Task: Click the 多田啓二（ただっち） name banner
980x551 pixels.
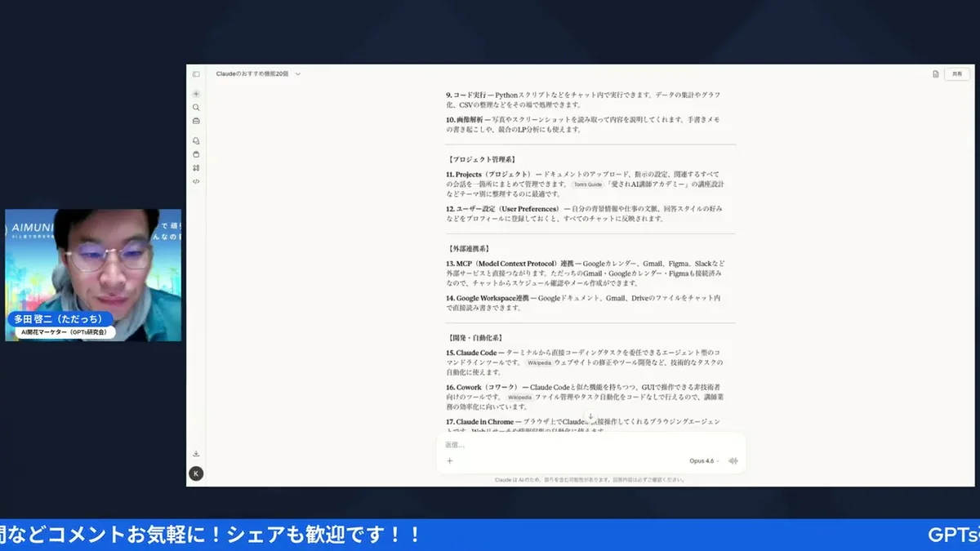Action: pos(60,319)
